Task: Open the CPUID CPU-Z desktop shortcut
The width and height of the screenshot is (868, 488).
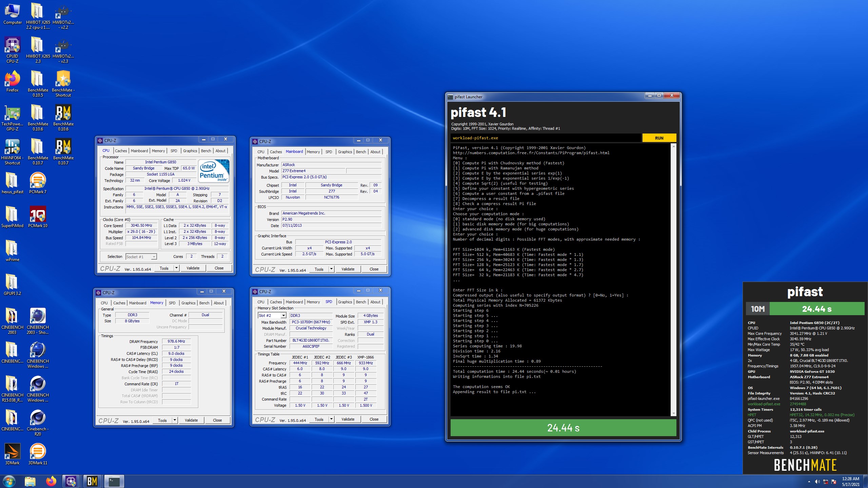Action: 12,50
